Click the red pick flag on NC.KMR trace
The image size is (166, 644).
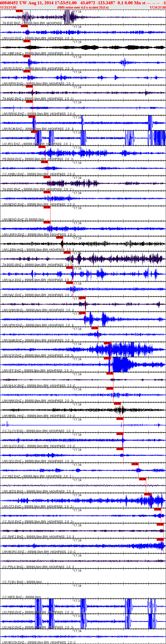27,41
